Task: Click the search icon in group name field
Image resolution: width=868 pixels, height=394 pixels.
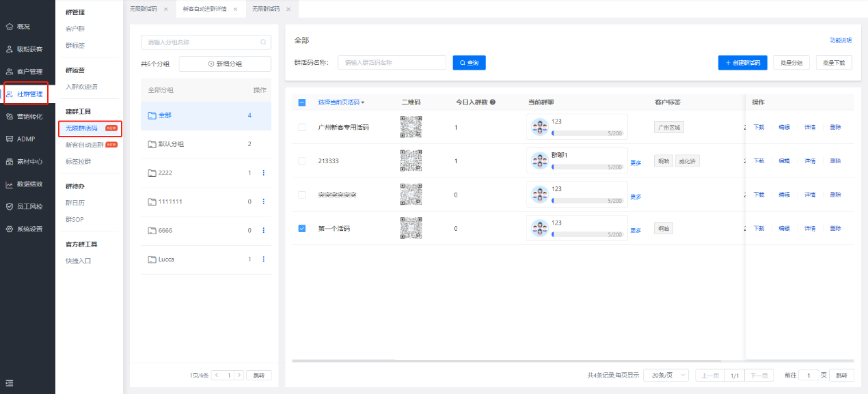Action: (x=263, y=42)
